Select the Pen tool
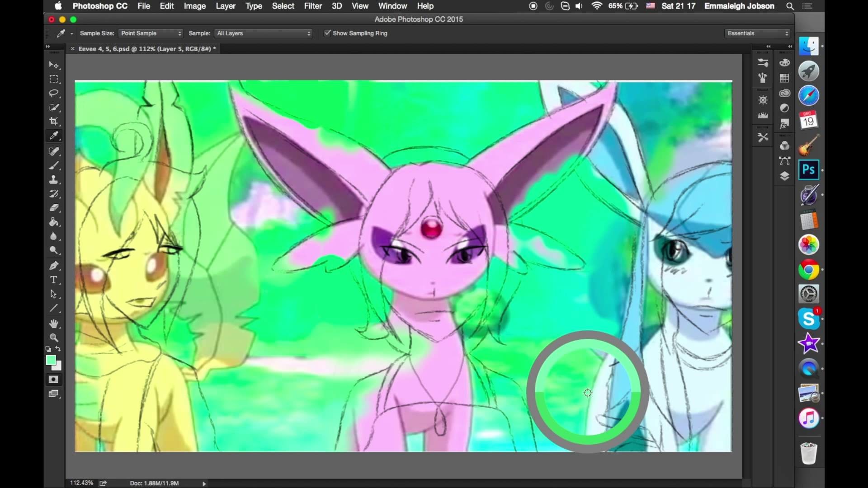Viewport: 868px width, 488px height. (54, 266)
